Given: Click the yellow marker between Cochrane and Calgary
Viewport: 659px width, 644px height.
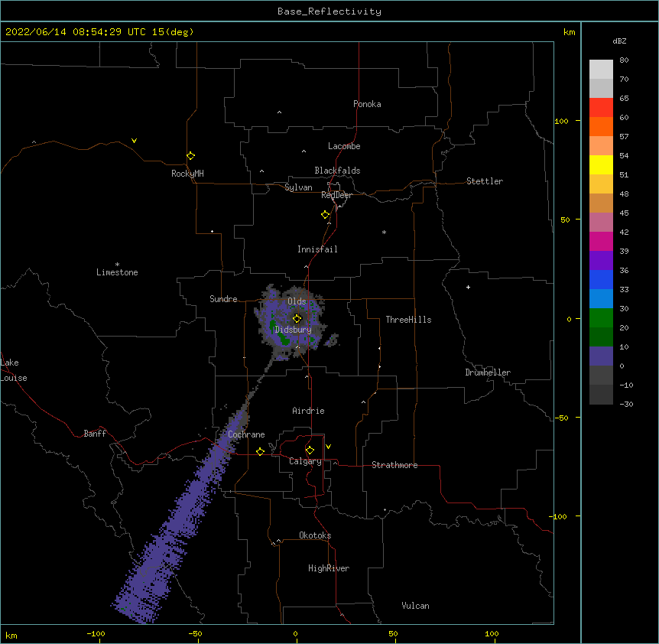Looking at the screenshot, I should [260, 451].
